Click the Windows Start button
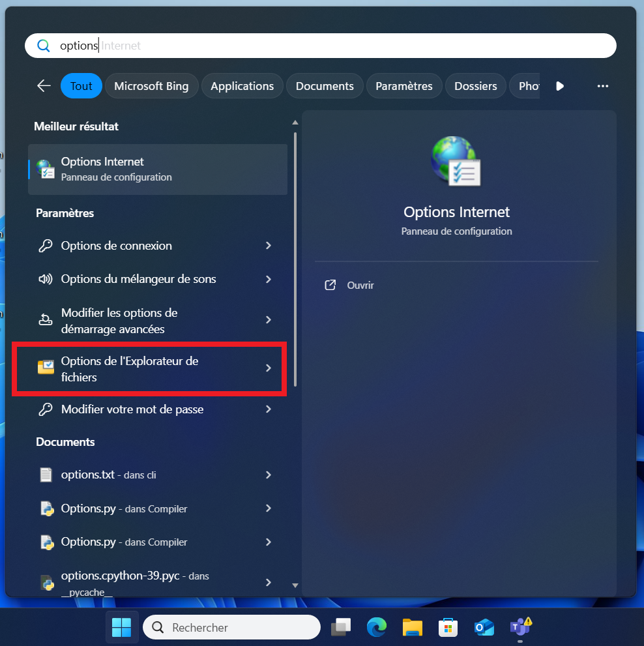Screen dimensions: 644x646 click(121, 628)
